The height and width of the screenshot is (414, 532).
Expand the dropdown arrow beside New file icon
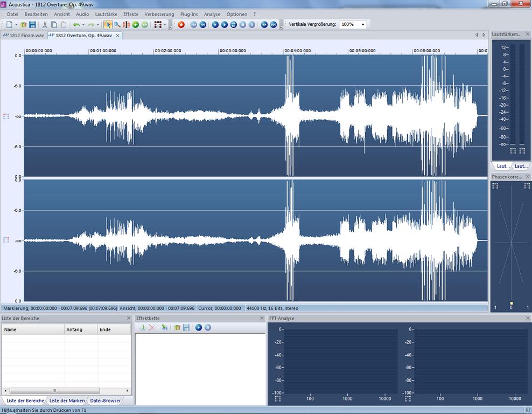(x=16, y=25)
